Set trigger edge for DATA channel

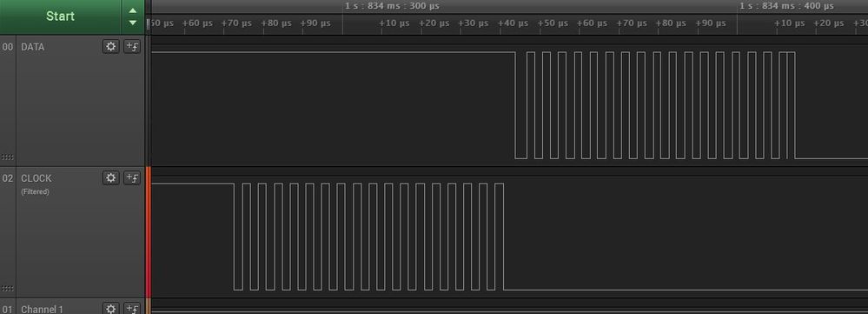point(132,46)
